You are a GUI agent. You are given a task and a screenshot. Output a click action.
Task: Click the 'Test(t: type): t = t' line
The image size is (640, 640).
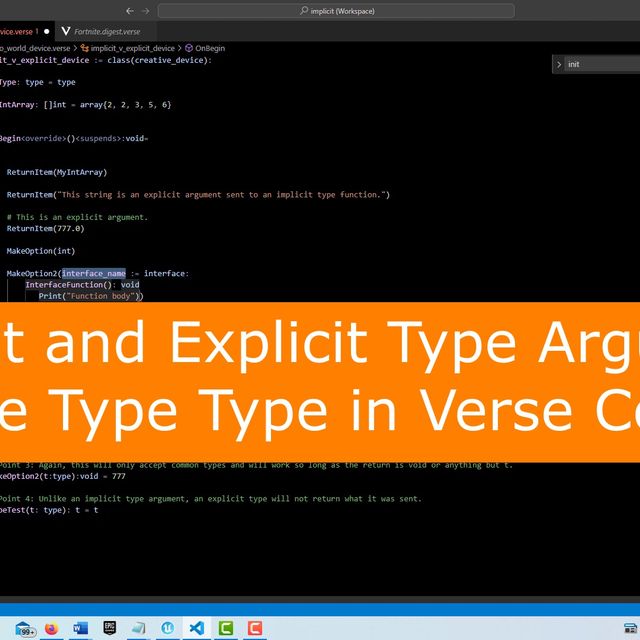click(x=49, y=510)
